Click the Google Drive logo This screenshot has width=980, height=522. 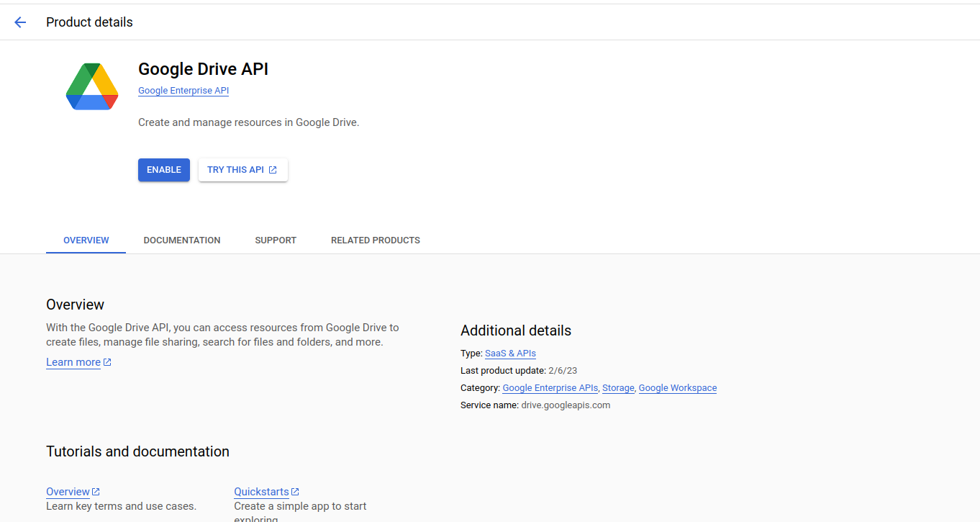point(92,86)
